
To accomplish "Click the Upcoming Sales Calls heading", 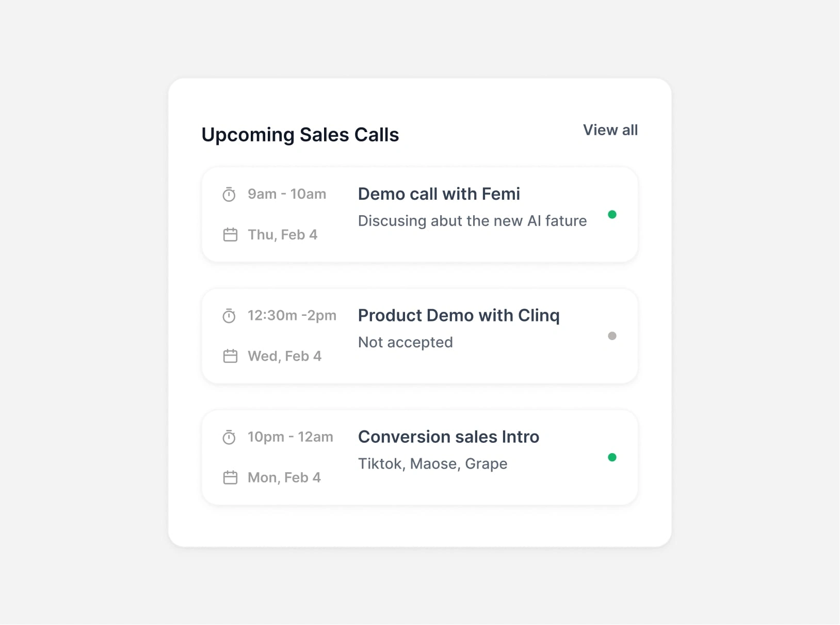I will (300, 135).
